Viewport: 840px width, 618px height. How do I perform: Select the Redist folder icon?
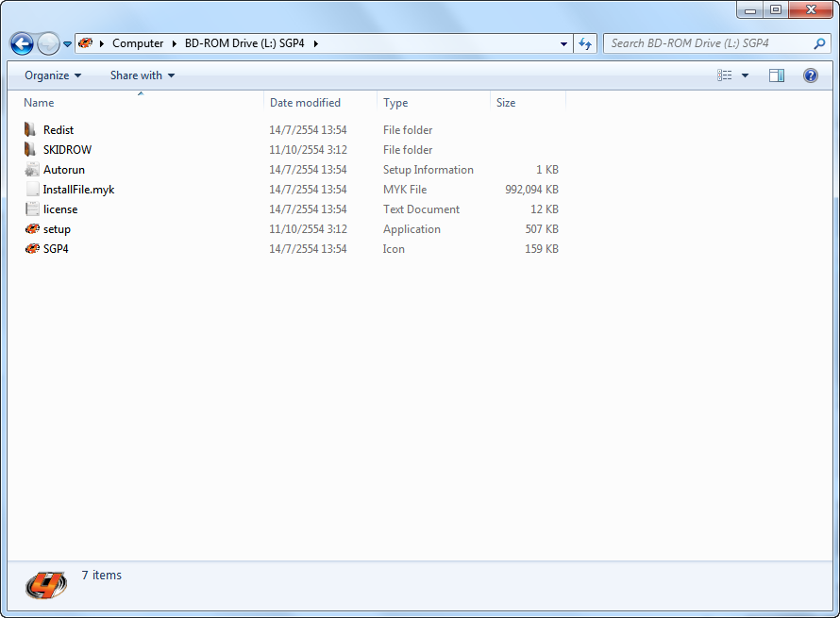pyautogui.click(x=31, y=129)
